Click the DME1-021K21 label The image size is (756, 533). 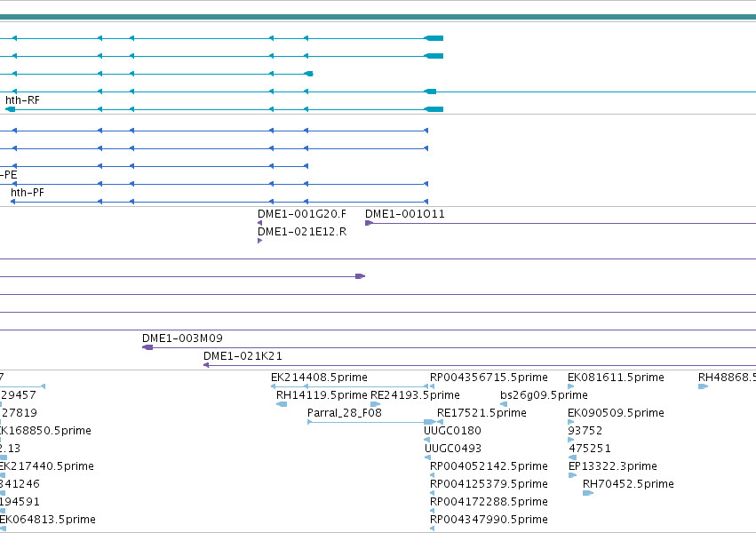[243, 356]
